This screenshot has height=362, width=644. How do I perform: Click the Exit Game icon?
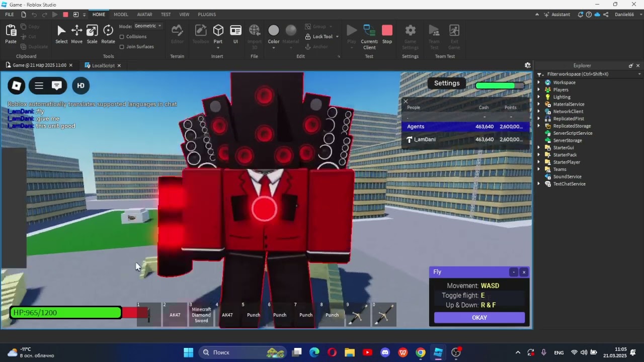point(454,37)
